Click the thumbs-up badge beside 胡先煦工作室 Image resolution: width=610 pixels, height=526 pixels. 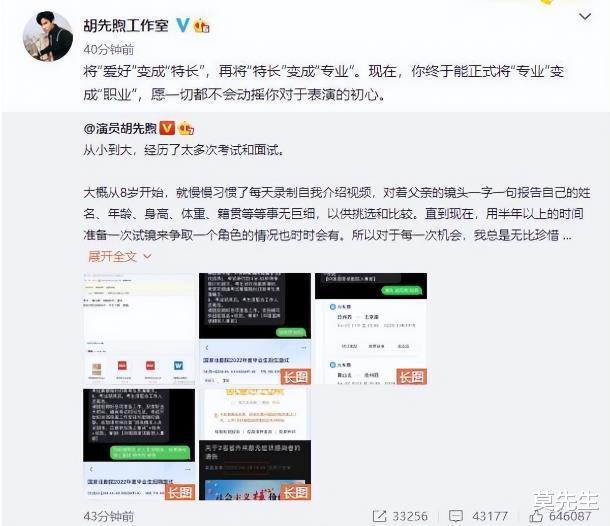[x=202, y=26]
